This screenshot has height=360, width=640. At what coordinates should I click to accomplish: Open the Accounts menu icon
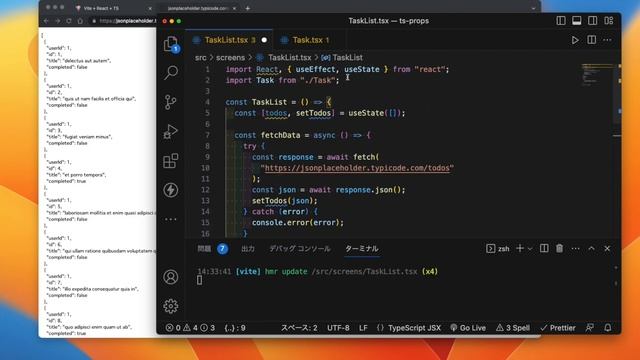coord(171,277)
